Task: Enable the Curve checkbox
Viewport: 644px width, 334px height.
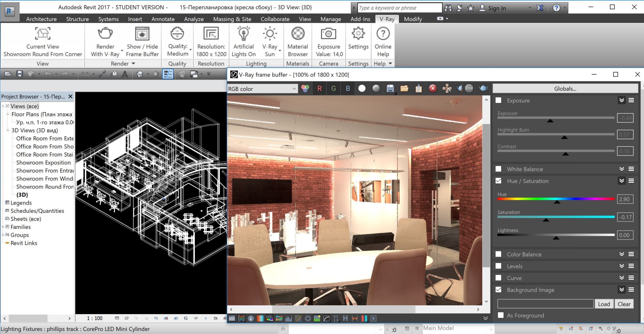Action: pos(498,278)
